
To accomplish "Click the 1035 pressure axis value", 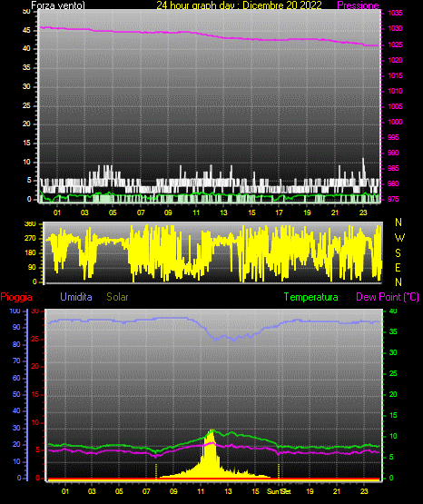I will (395, 14).
